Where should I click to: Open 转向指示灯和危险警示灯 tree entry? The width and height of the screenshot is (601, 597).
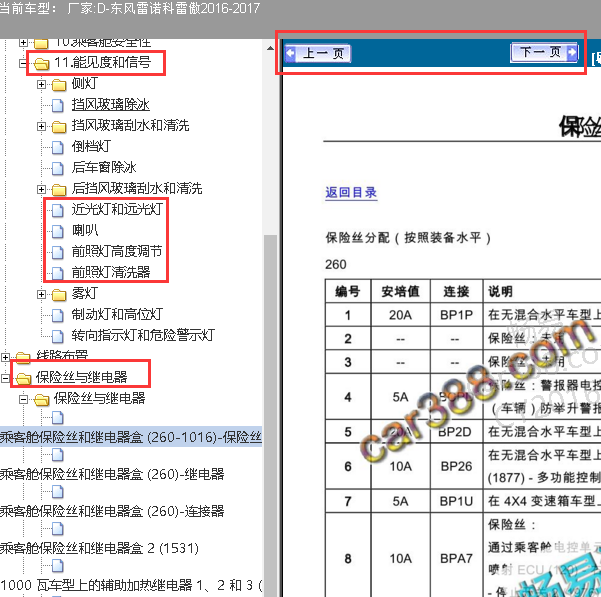tap(143, 335)
